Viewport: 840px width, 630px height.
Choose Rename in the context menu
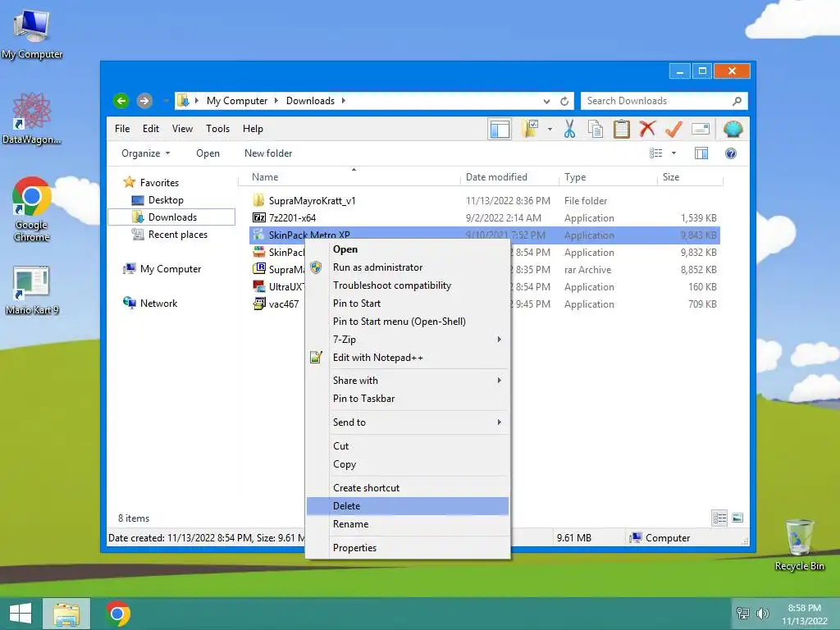(408, 524)
